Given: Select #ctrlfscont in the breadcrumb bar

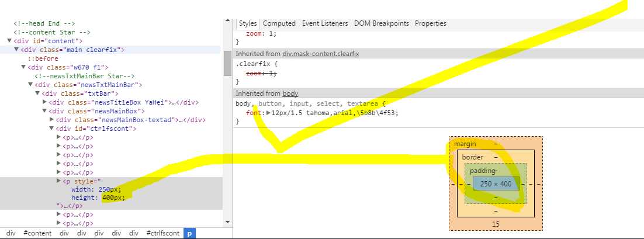Looking at the screenshot, I should pos(162,233).
